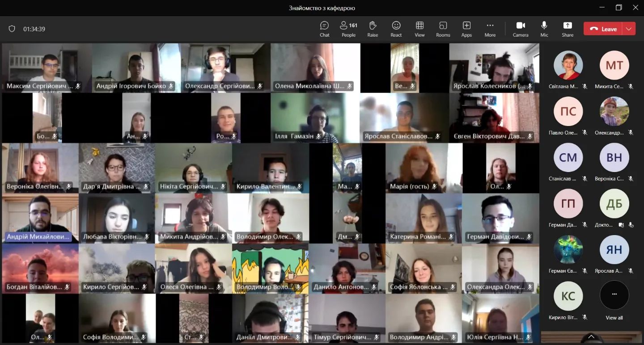Click the name label "Олександра Олек..."
This screenshot has height=345, width=644.
point(496,287)
